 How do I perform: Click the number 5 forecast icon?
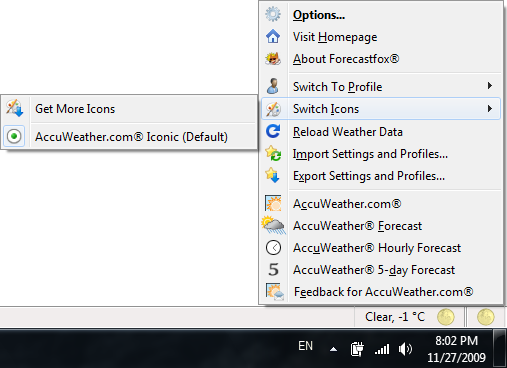[273, 269]
